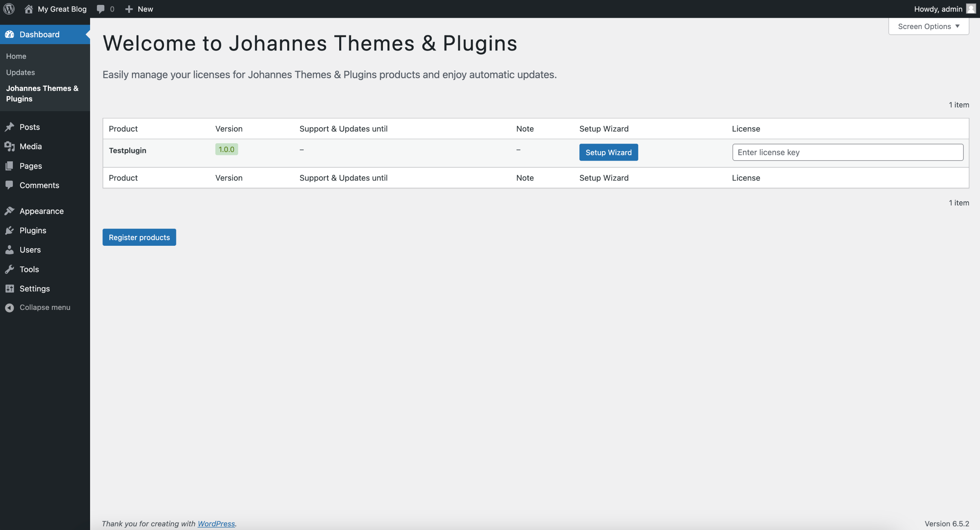
Task: Open the Posts section icon
Action: coord(10,127)
